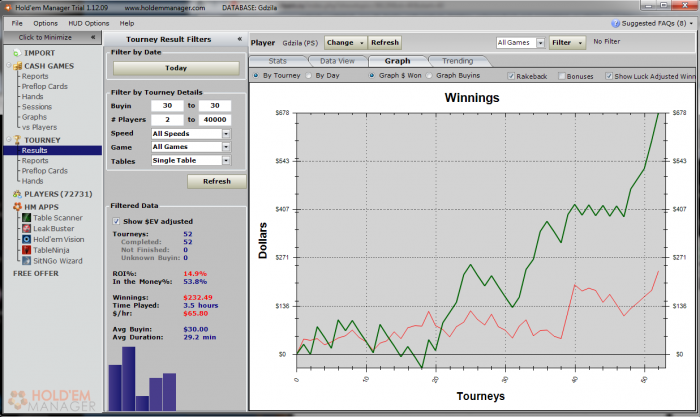700x417 pixels.
Task: Open Cash Games Preflop Cards item
Action: (x=45, y=87)
